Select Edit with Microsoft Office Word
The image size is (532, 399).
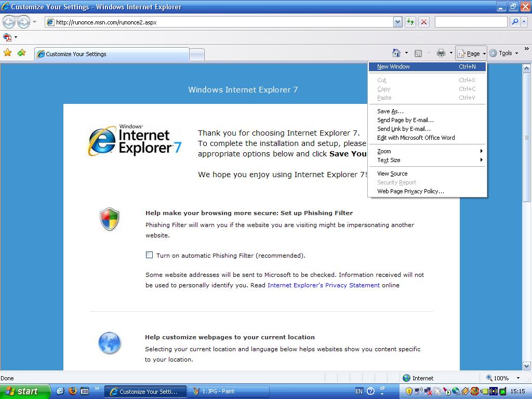(x=427, y=138)
